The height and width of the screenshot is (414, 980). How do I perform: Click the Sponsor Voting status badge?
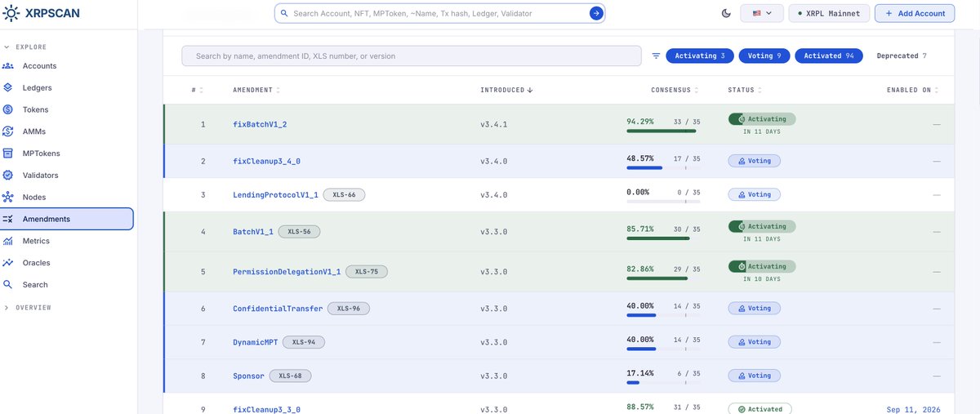tap(754, 376)
